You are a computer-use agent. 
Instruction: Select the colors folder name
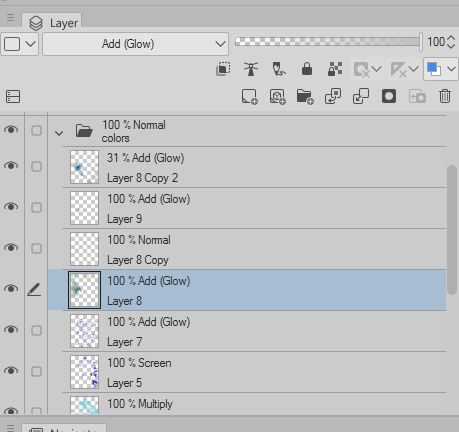[x=115, y=138]
